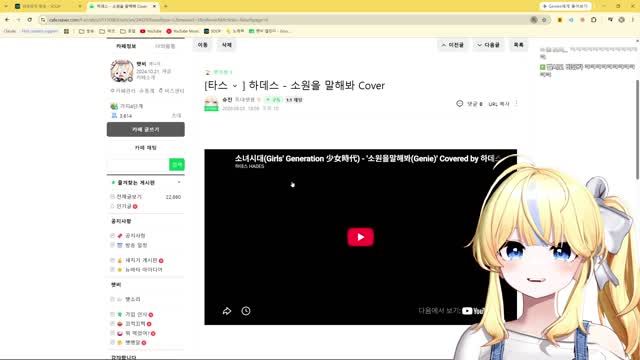Image resolution: width=640 pixels, height=360 pixels.
Task: Click the URL 복사 copy link
Action: pyautogui.click(x=499, y=104)
